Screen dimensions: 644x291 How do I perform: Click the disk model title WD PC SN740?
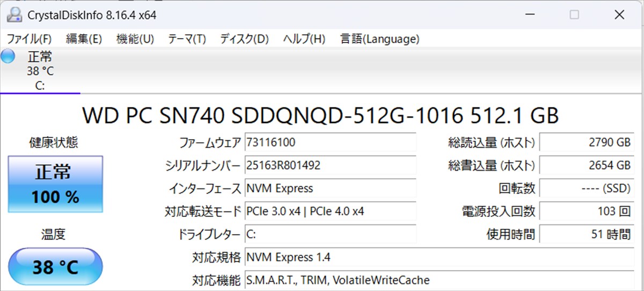320,115
